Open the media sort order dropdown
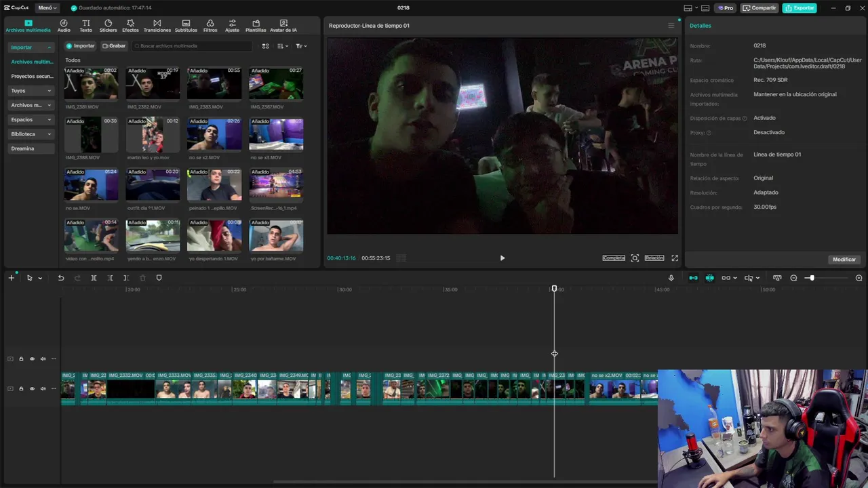The image size is (868, 488). tap(283, 46)
